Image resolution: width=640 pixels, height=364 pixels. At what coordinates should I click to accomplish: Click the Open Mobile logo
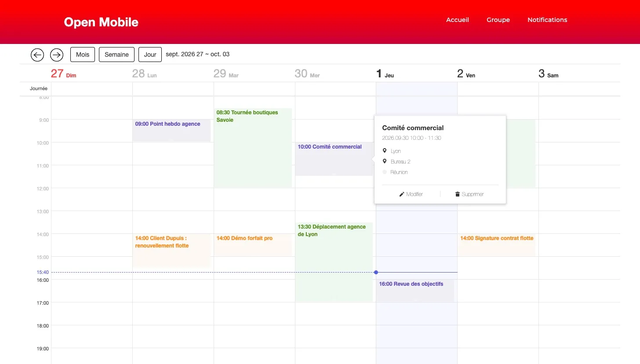[101, 22]
